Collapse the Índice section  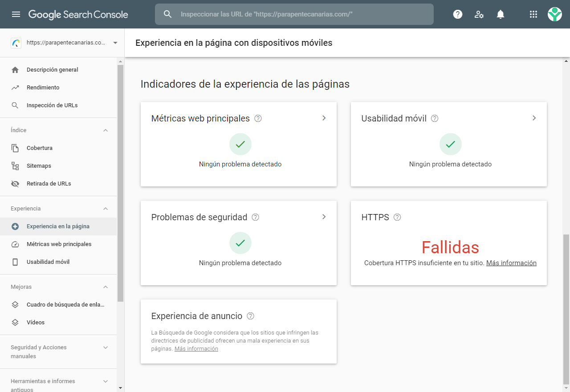coord(106,130)
